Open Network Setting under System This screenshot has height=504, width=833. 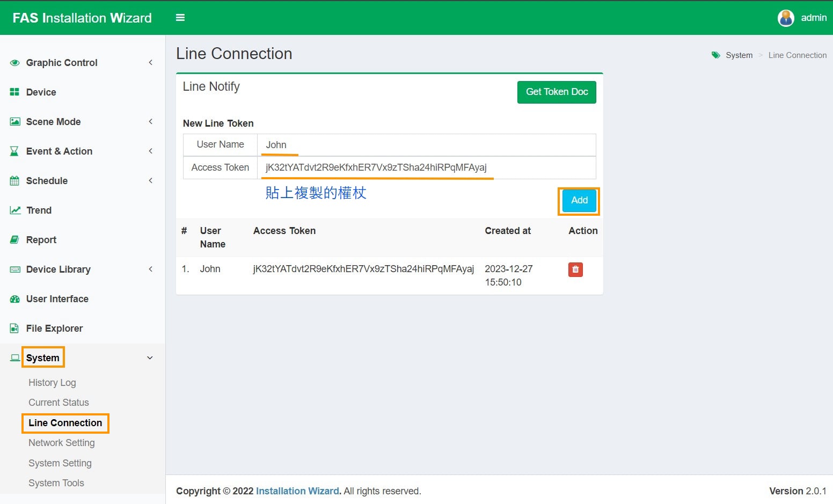coord(62,443)
